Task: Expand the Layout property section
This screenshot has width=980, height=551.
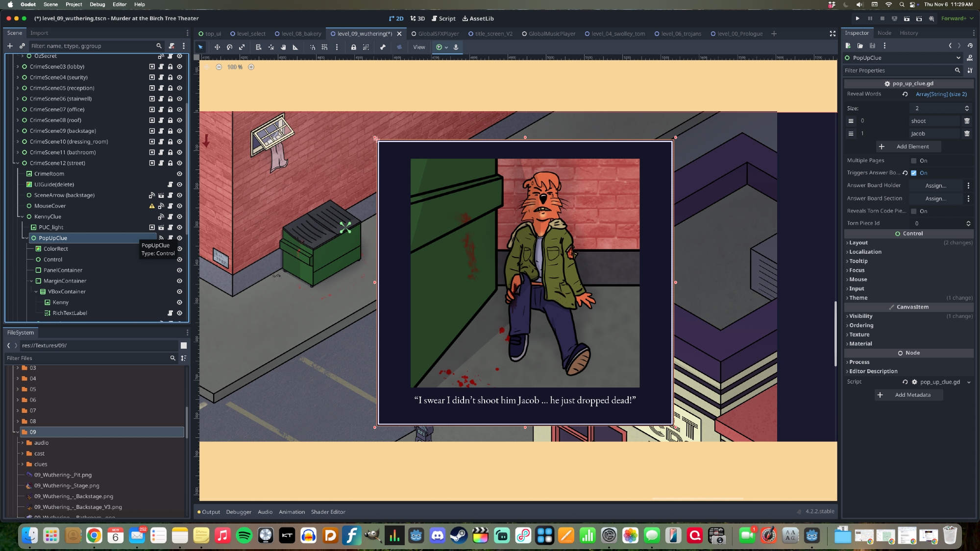Action: tap(858, 243)
